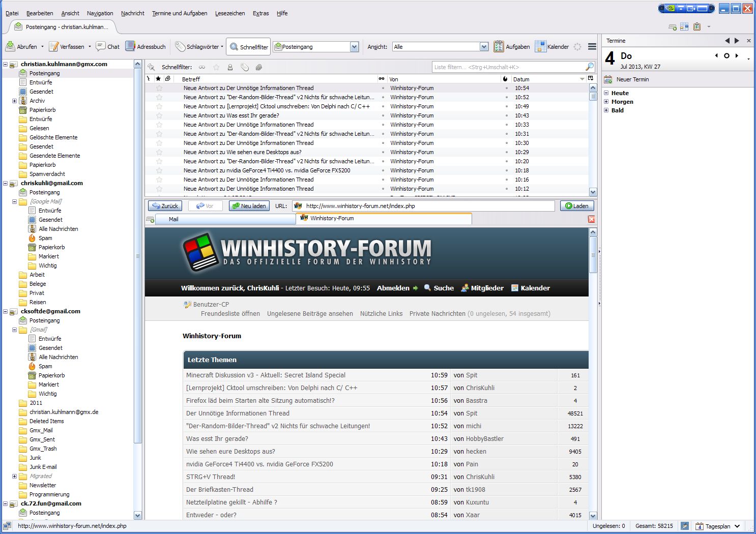Click the Neuer Termin calendar icon
Image resolution: width=756 pixels, height=534 pixels.
click(x=608, y=79)
